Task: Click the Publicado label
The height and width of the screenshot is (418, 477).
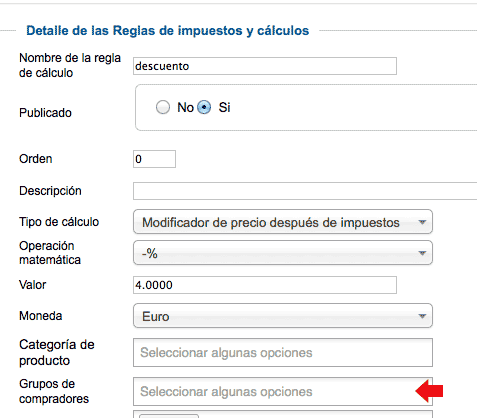Action: 45,113
